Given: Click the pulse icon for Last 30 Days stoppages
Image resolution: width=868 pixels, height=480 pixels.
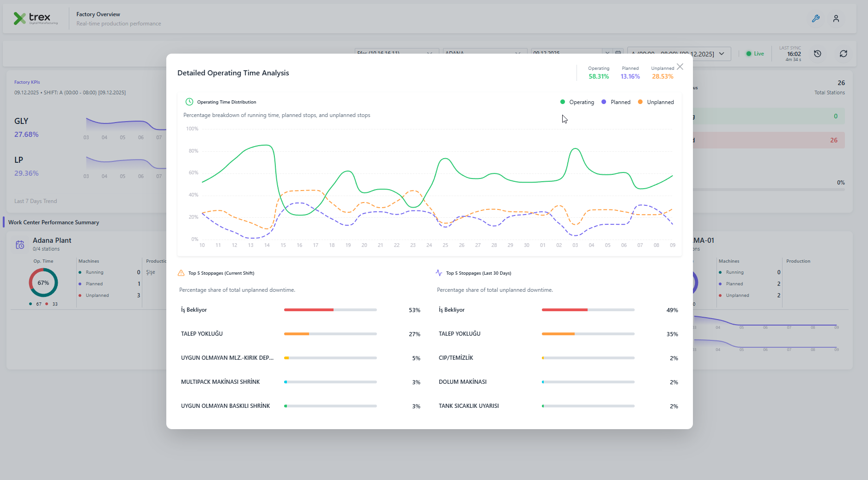Looking at the screenshot, I should tap(439, 273).
